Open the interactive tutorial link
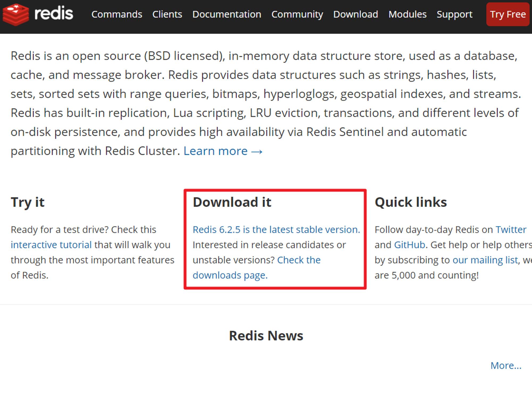This screenshot has width=532, height=405. coord(51,245)
